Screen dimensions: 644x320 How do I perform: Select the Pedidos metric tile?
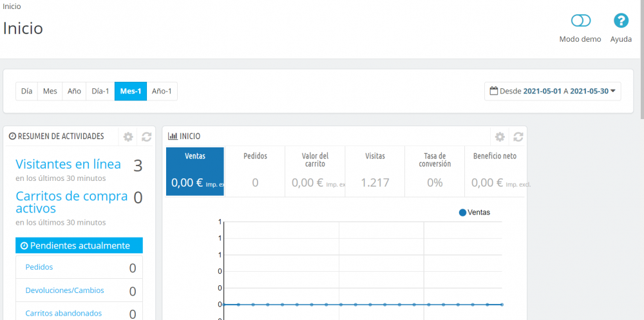pos(255,171)
